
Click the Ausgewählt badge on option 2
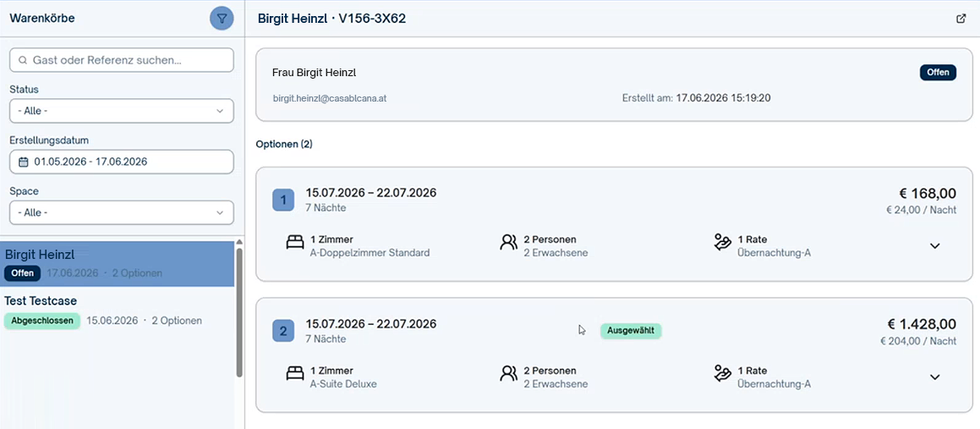coord(631,331)
